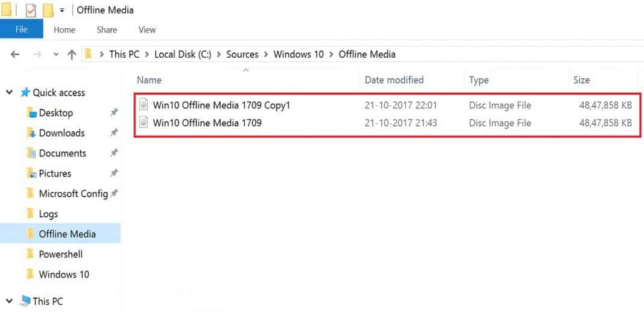Click the Properties icon in title bar
The height and width of the screenshot is (312, 644).
pos(31,10)
